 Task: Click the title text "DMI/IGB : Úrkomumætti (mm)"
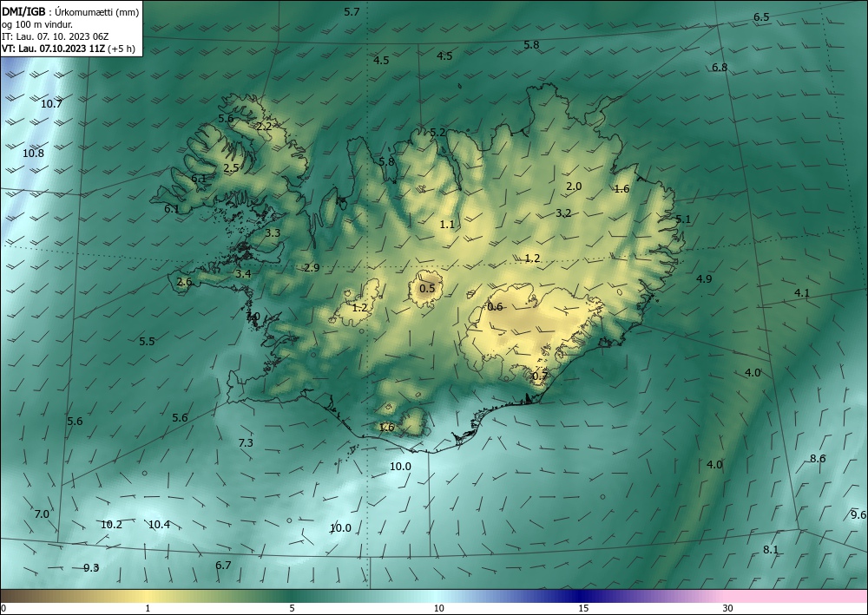(70, 11)
